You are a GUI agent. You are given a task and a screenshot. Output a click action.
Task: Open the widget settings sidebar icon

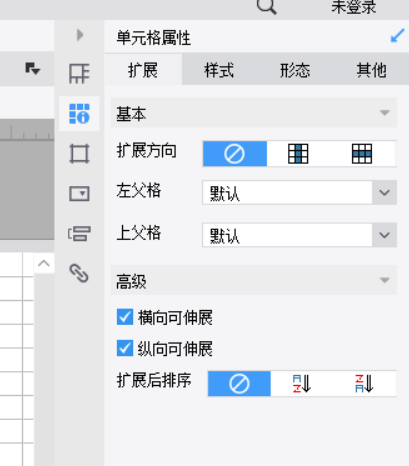pos(79,194)
